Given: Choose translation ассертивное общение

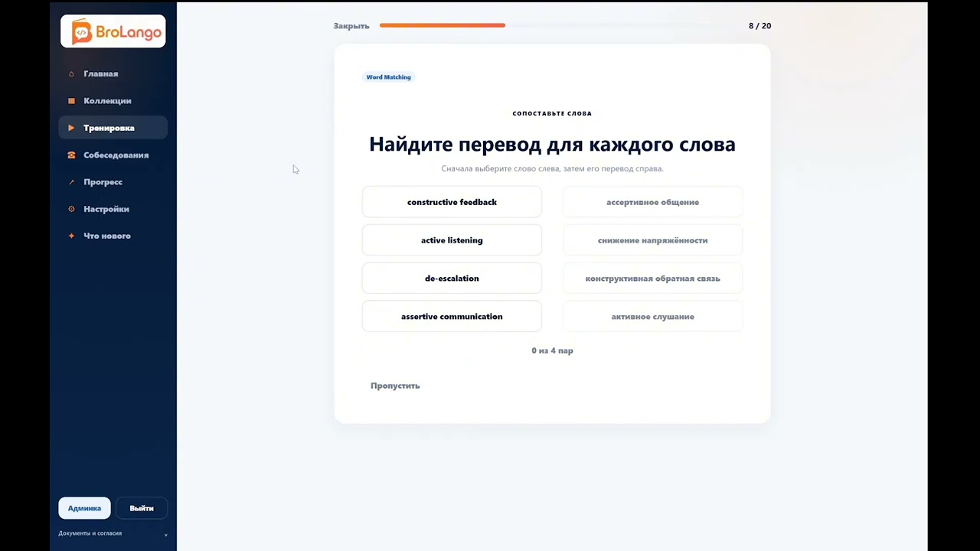Looking at the screenshot, I should click(652, 202).
